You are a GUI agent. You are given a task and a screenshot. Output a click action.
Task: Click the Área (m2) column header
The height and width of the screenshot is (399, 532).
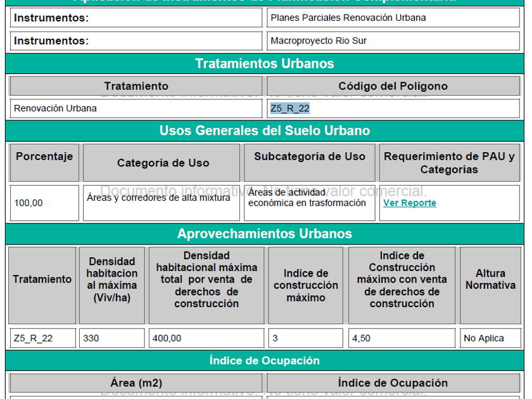[136, 383]
